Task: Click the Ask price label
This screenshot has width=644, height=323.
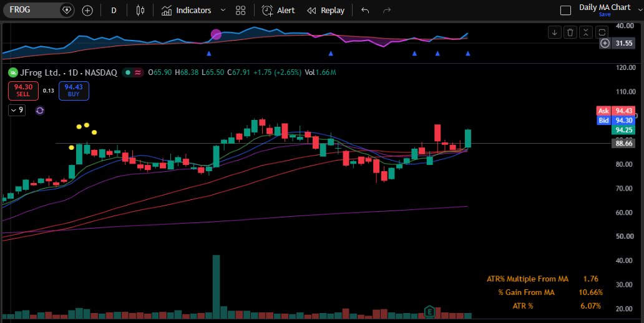Action: click(603, 111)
